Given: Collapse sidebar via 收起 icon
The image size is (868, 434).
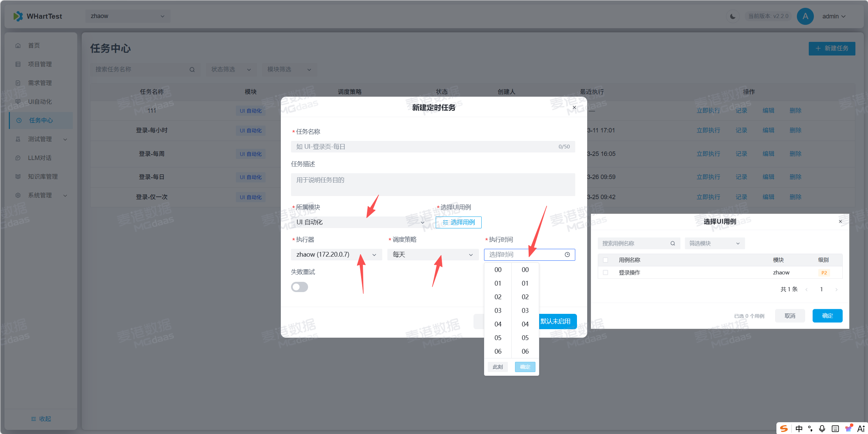Looking at the screenshot, I should click(34, 419).
